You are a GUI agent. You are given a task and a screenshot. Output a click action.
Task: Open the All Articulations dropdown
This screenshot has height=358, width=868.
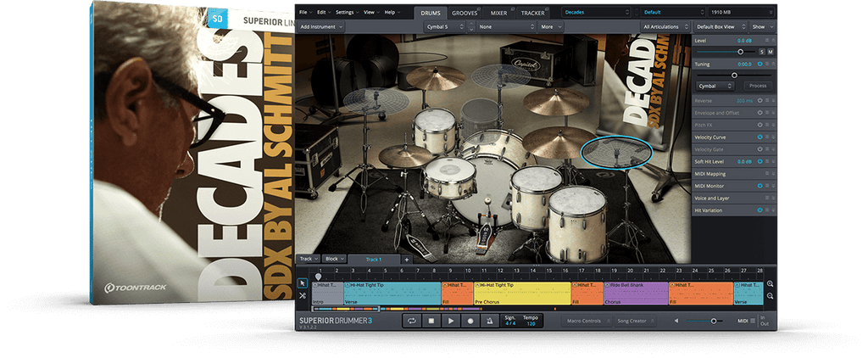(x=666, y=26)
